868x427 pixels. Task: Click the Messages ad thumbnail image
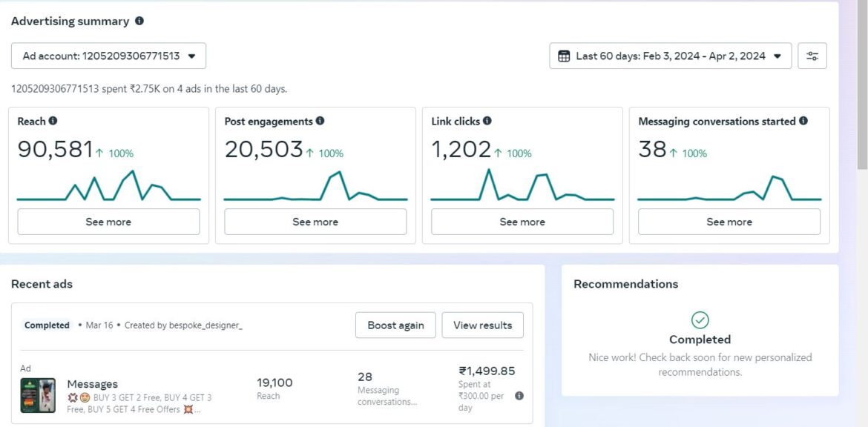point(38,395)
